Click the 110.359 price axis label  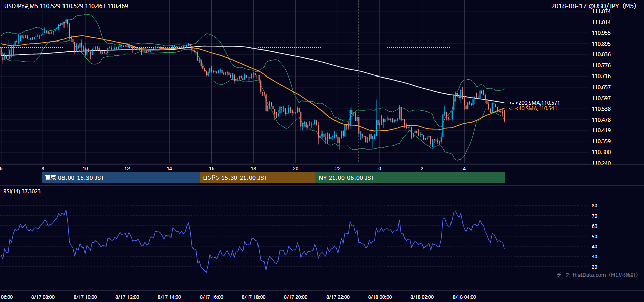601,141
